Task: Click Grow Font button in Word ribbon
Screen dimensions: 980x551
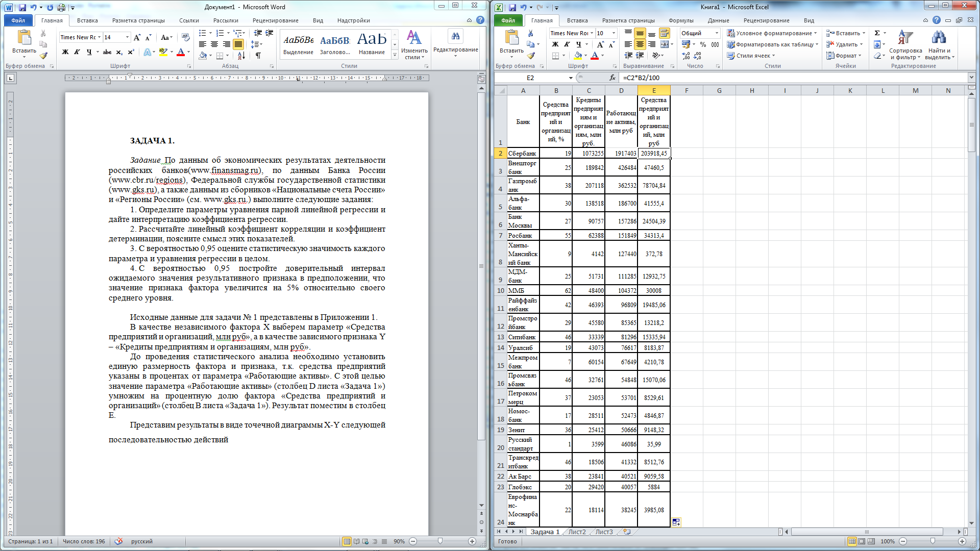Action: coord(137,37)
